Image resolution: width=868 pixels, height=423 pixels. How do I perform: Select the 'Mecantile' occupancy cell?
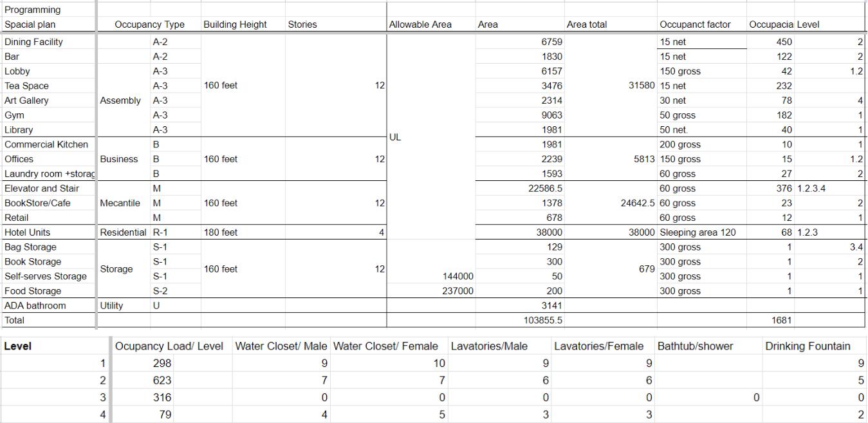coord(124,203)
